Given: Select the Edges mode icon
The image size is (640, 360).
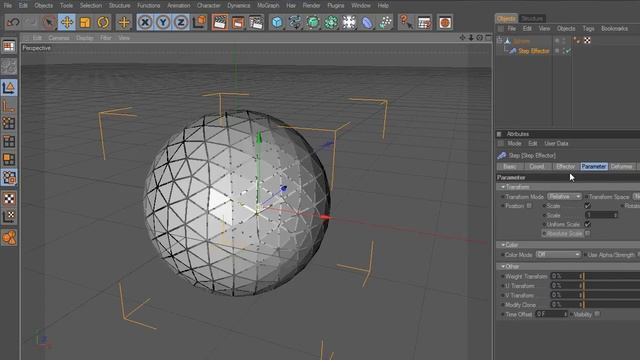Looking at the screenshot, I should coord(9,141).
